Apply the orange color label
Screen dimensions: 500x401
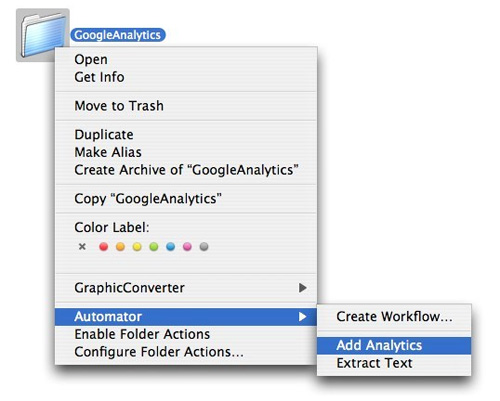tap(120, 247)
